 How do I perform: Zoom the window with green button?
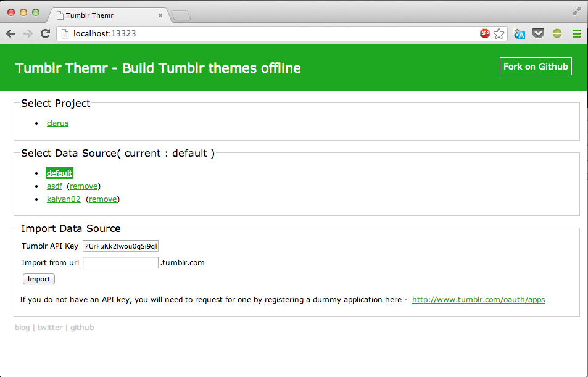point(36,12)
